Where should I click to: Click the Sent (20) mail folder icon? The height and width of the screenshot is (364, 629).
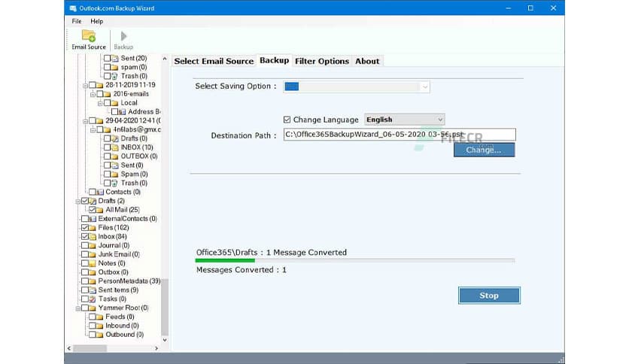114,58
